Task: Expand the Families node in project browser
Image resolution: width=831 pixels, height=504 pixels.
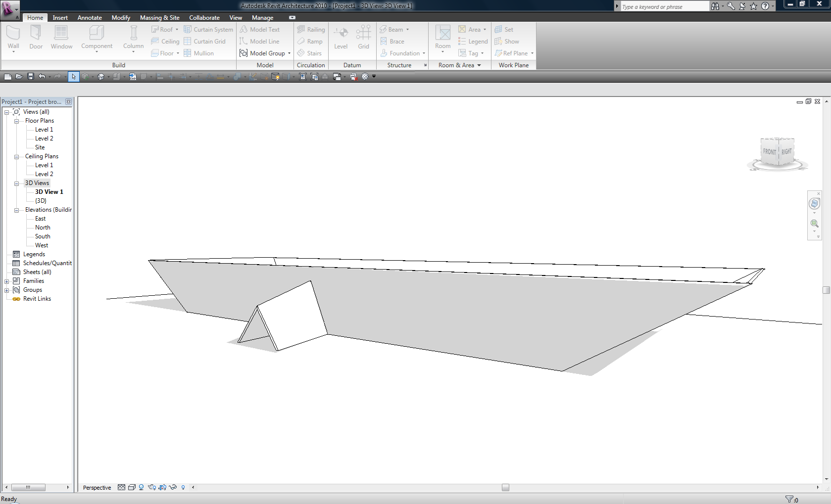Action: pos(7,281)
